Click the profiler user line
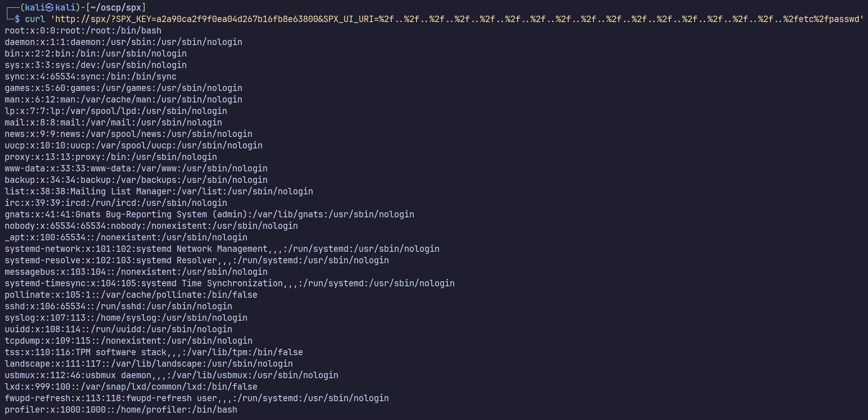The image size is (868, 420). click(x=121, y=410)
